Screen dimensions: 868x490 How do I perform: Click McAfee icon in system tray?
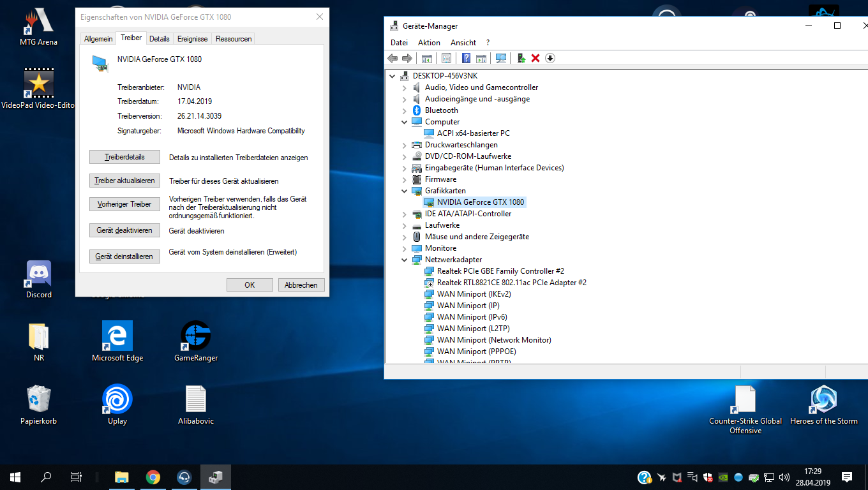click(677, 477)
